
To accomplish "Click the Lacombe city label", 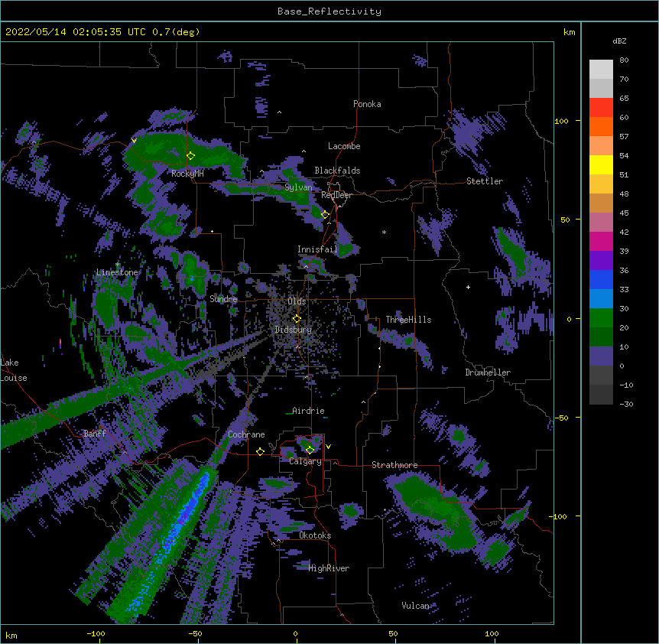I will 344,146.
